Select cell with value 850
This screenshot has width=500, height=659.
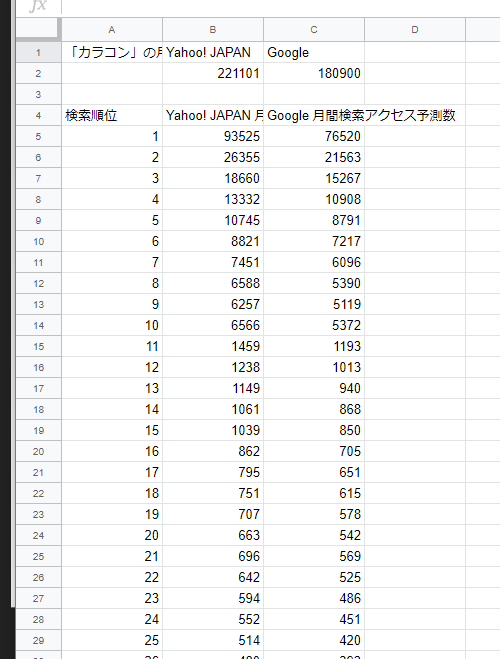tap(314, 430)
